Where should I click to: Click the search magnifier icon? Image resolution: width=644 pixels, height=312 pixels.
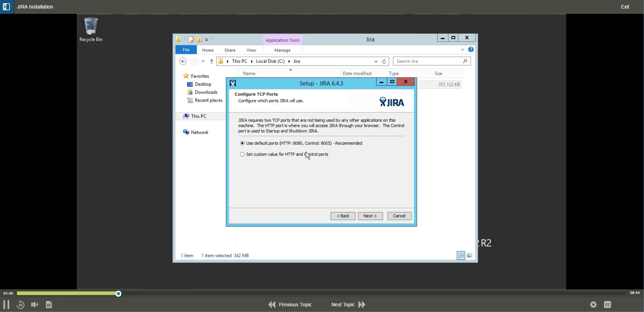[x=465, y=61]
